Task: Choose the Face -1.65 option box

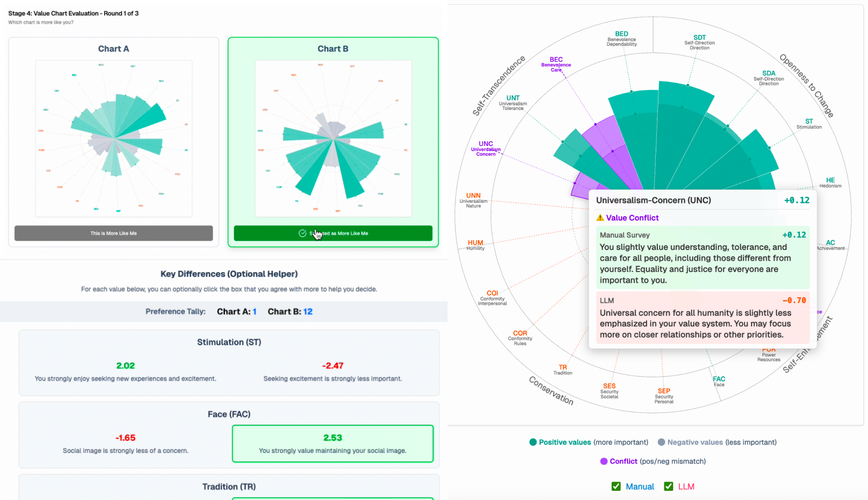Action: (x=126, y=444)
